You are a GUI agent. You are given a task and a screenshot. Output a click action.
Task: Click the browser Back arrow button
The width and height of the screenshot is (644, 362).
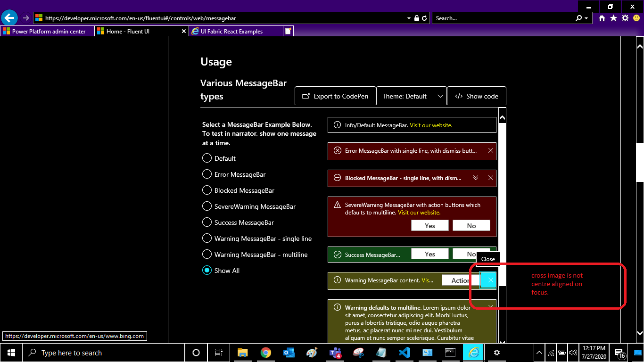[9, 18]
